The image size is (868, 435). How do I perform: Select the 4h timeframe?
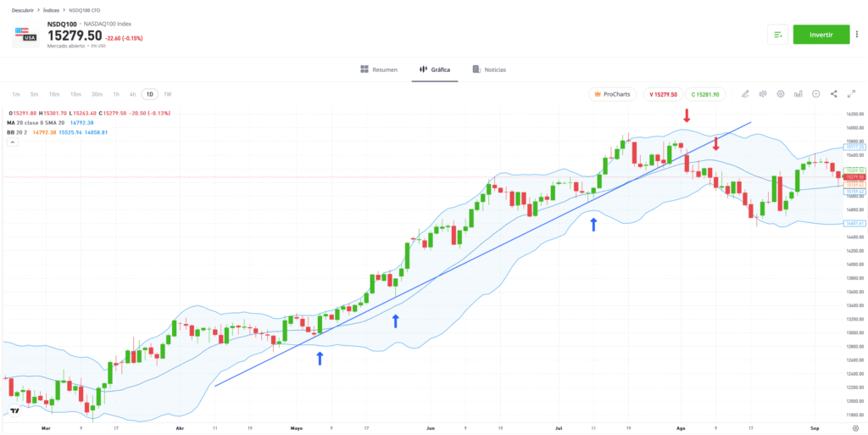tap(133, 94)
